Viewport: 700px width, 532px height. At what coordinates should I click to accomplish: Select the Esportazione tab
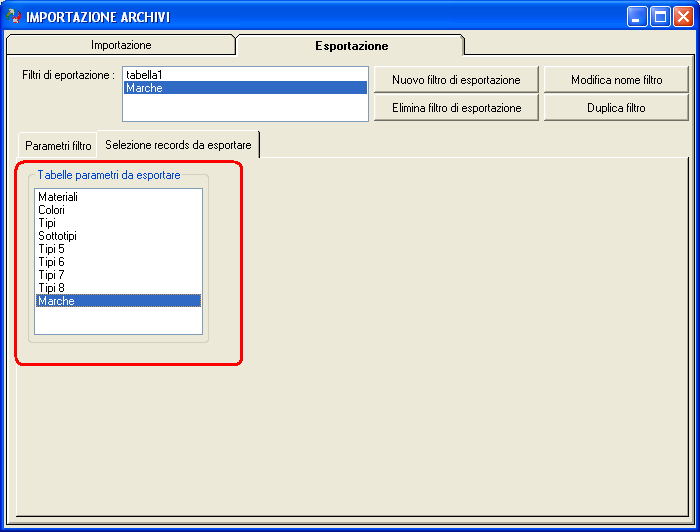coord(351,46)
